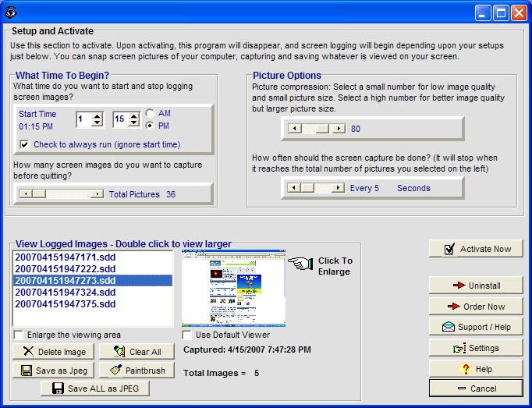This screenshot has height=408, width=532.
Task: Click the captured screen preview thumbnail
Action: click(233, 288)
